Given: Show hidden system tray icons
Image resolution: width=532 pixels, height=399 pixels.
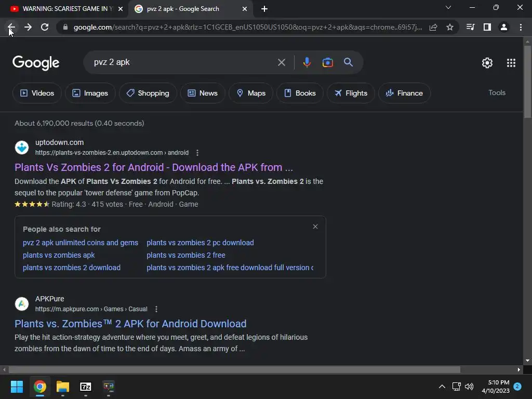Looking at the screenshot, I should click(x=442, y=387).
